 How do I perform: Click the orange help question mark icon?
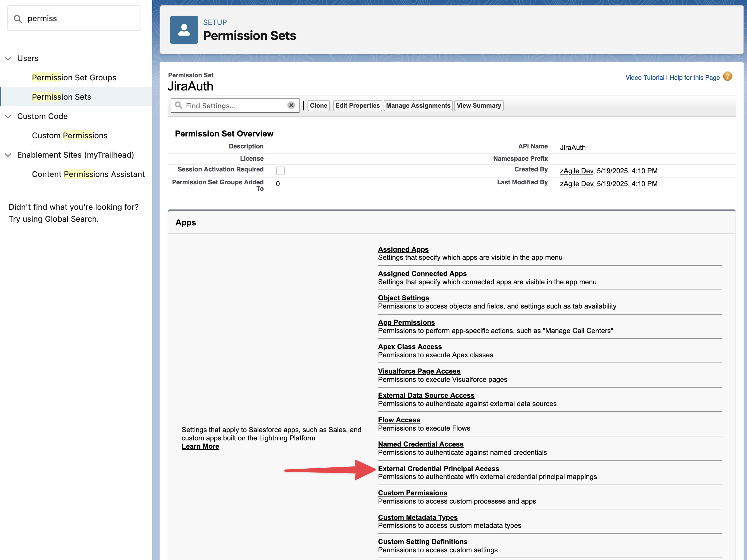[727, 77]
